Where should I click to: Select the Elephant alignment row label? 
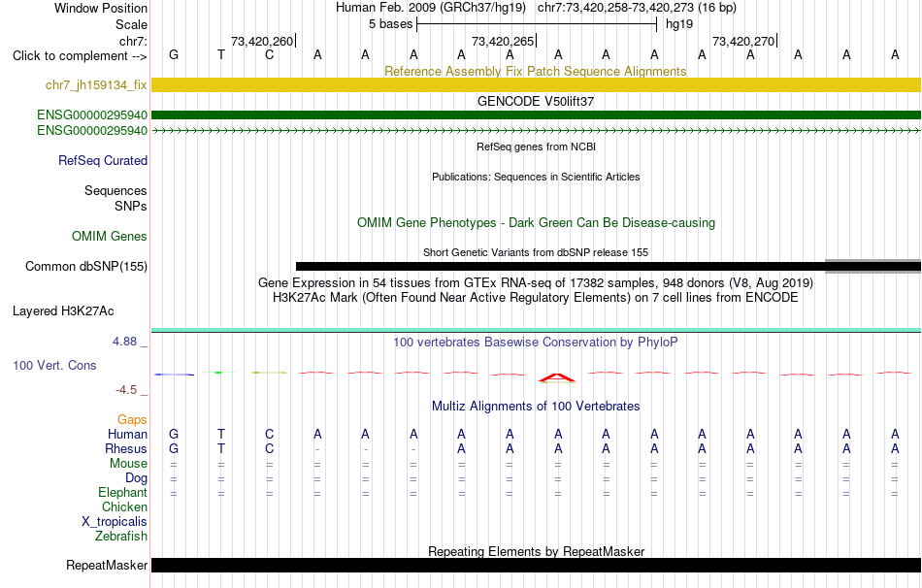122,492
